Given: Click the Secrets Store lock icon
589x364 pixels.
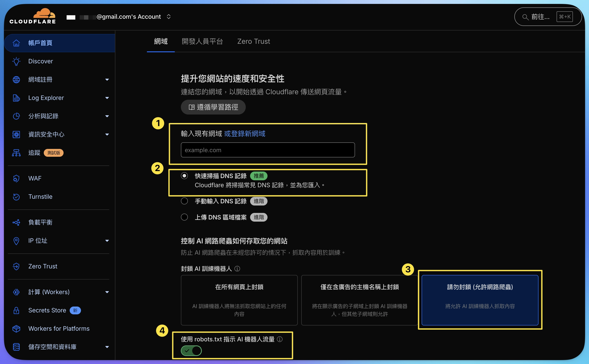Looking at the screenshot, I should (16, 310).
